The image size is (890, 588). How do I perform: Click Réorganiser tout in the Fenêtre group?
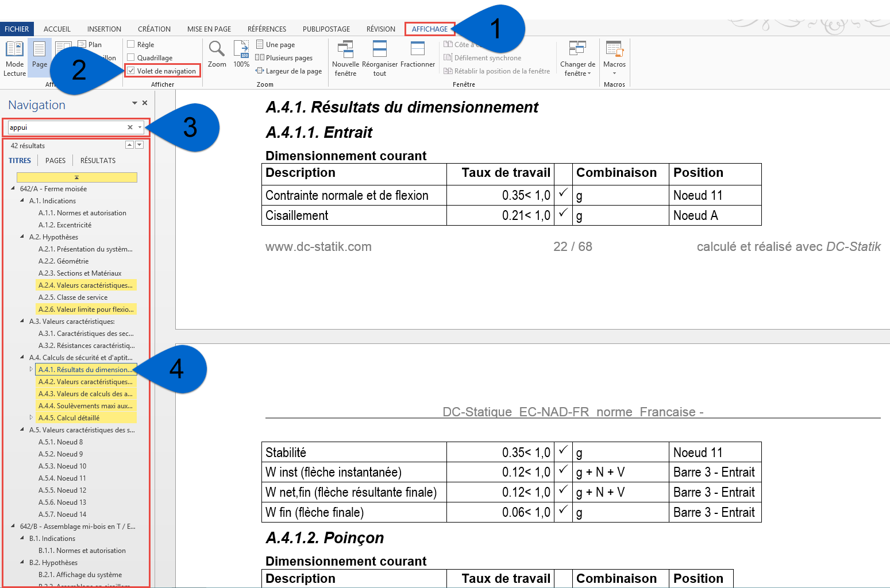pyautogui.click(x=380, y=56)
